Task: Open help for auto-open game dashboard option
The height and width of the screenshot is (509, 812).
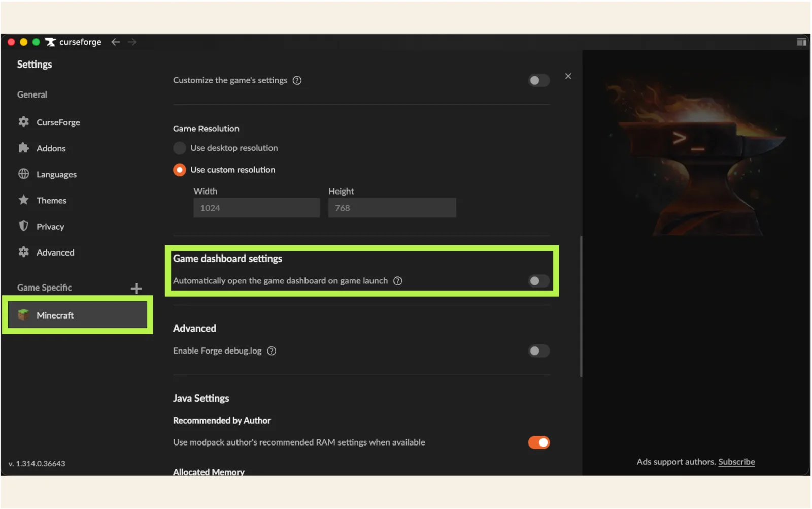Action: tap(398, 281)
